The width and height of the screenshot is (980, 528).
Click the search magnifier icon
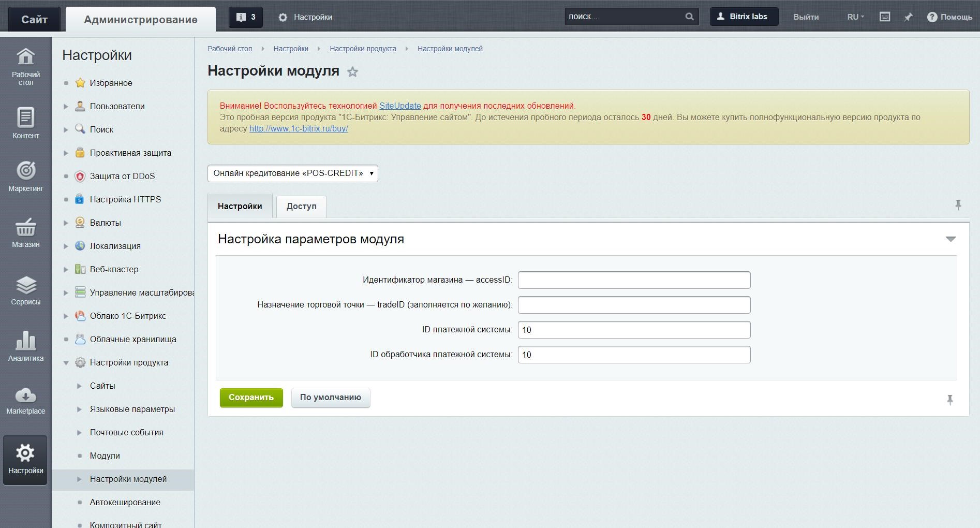[689, 17]
